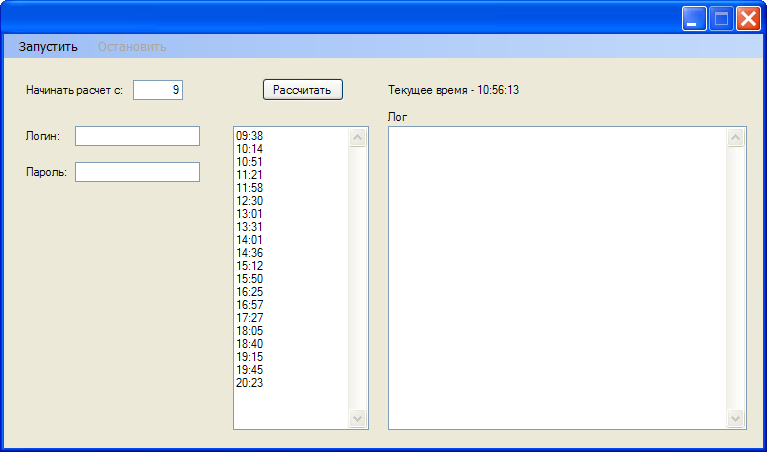The image size is (767, 452).
Task: Select time entry 20:23
Action: tap(249, 383)
